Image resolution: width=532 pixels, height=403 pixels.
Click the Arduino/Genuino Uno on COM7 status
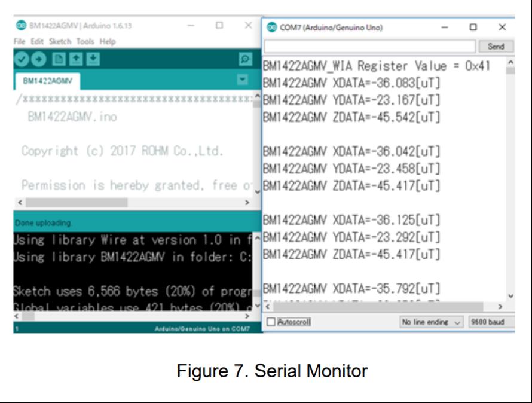point(202,329)
